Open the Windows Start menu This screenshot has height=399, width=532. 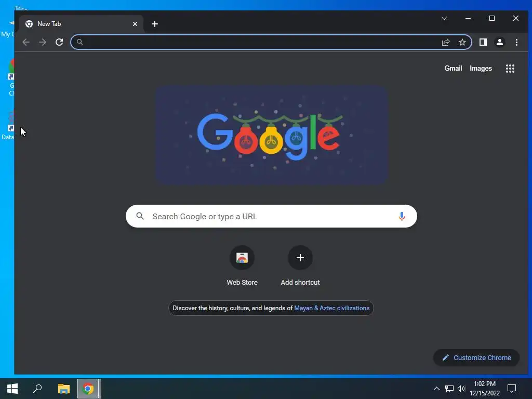12,389
